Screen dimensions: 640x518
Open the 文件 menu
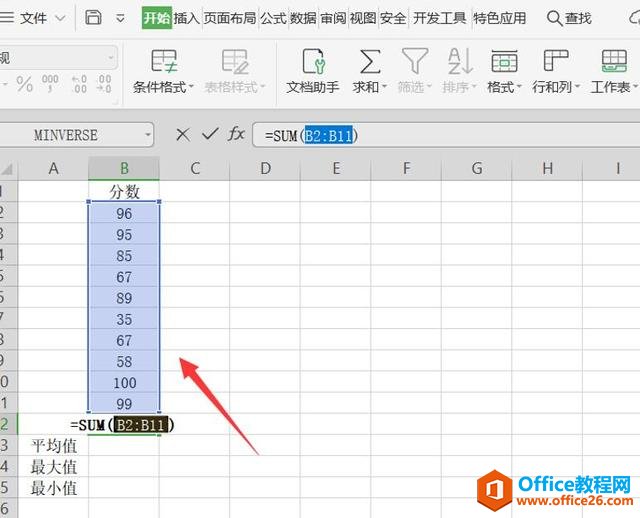[x=33, y=18]
